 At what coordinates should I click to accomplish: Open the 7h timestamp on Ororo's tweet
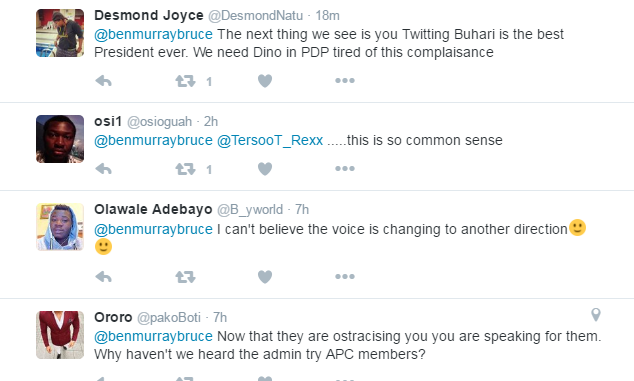point(220,318)
